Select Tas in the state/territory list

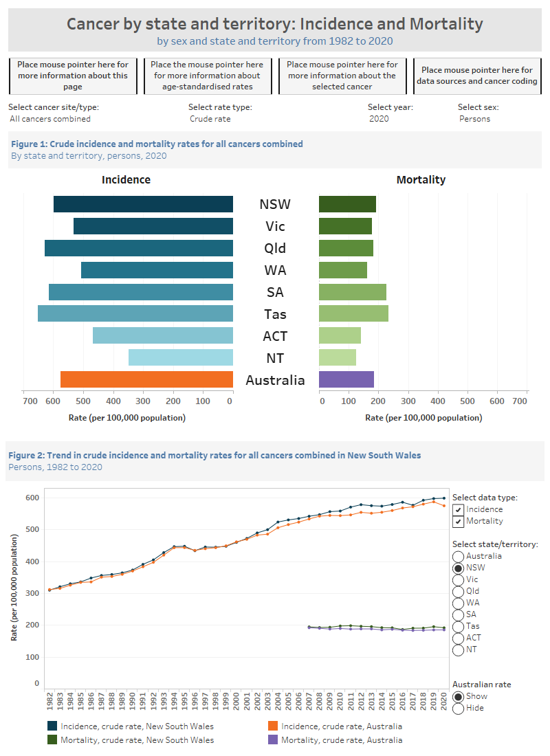tap(458, 626)
